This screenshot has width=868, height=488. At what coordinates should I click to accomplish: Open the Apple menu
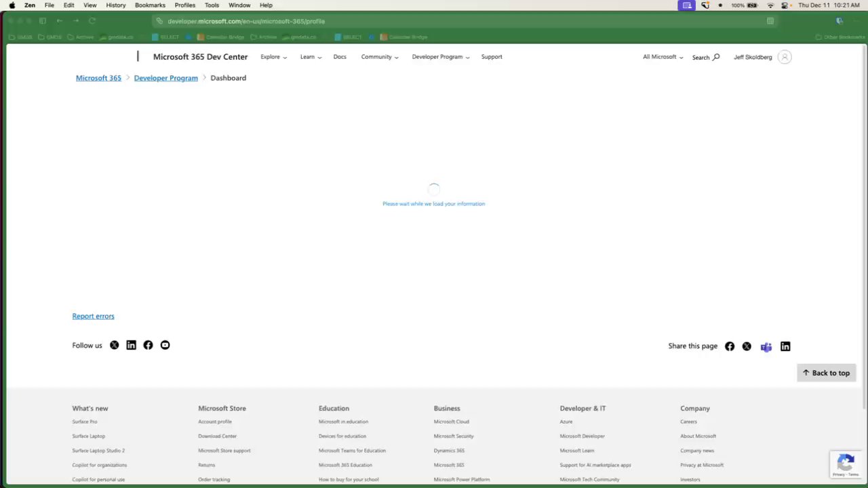pos(12,5)
